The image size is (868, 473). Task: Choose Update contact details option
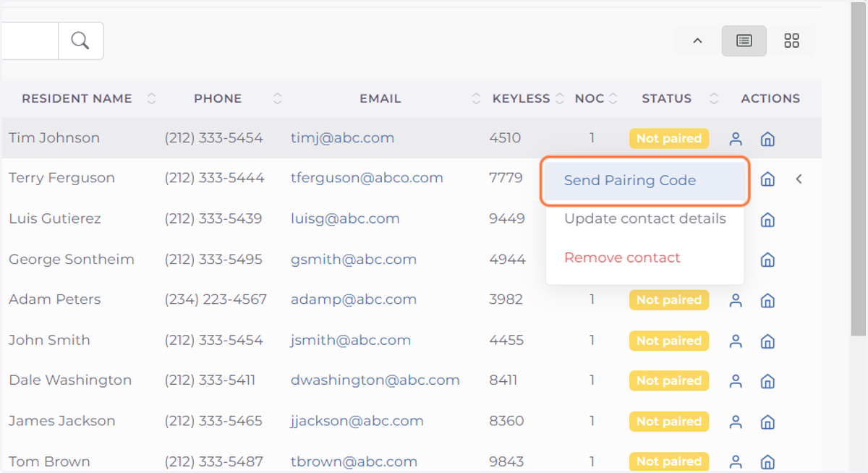coord(645,218)
